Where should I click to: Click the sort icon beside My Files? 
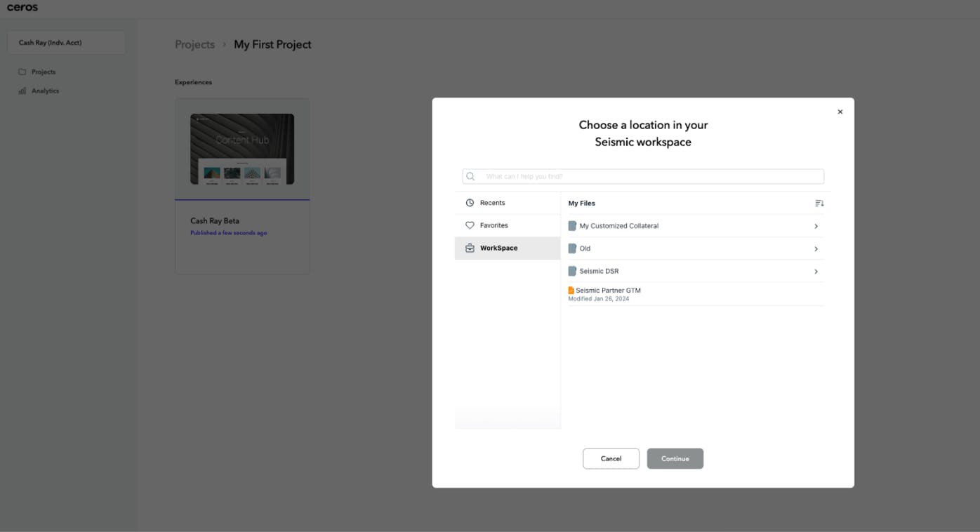[819, 204]
